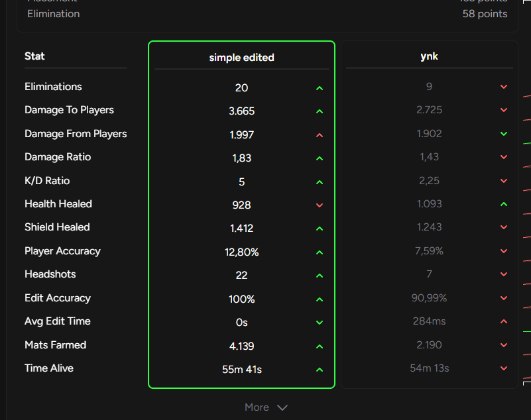The image size is (531, 420).
Task: Click the 'Damage Ratio' stat label
Action: pyautogui.click(x=58, y=157)
